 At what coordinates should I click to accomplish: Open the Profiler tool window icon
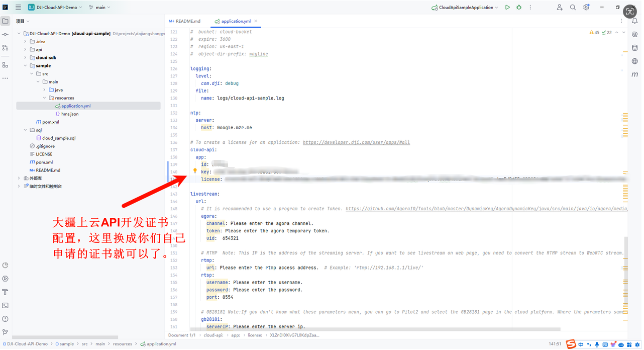tap(6, 266)
